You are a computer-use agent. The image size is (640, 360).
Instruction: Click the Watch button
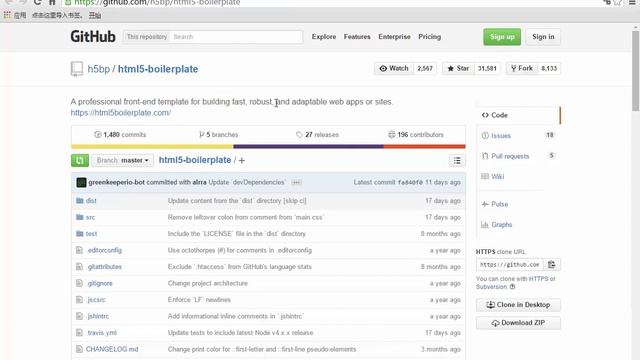click(394, 68)
